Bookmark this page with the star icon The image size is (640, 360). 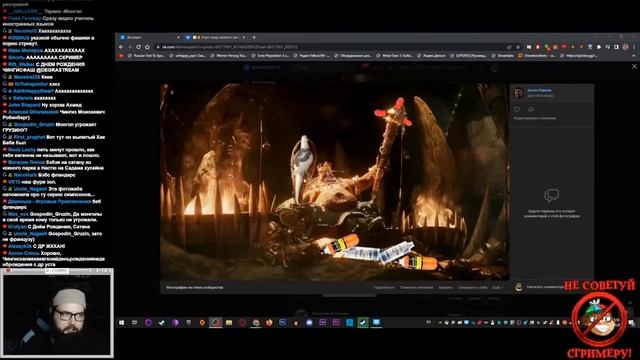point(518,47)
